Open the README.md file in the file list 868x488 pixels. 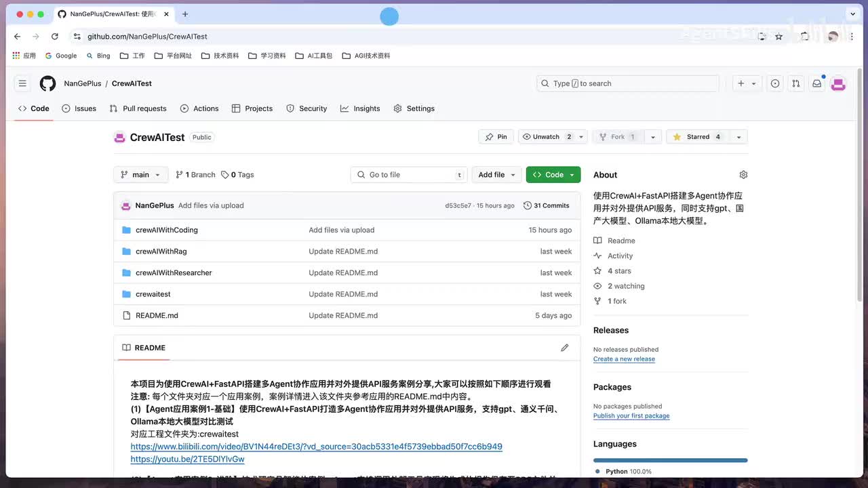pyautogui.click(x=157, y=316)
